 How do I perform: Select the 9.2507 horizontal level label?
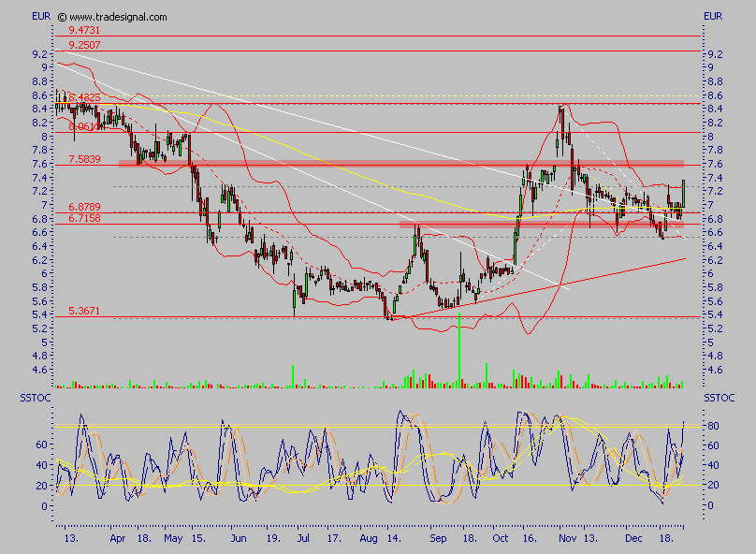point(84,44)
